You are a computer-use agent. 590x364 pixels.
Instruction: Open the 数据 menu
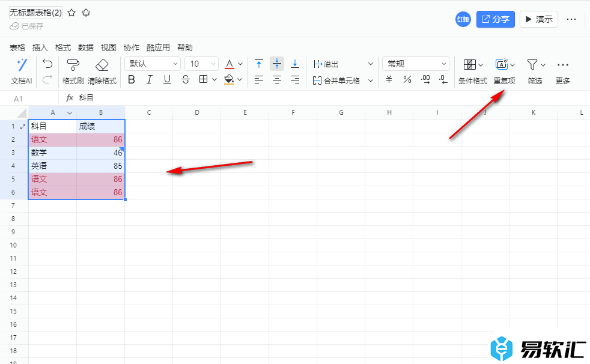86,47
